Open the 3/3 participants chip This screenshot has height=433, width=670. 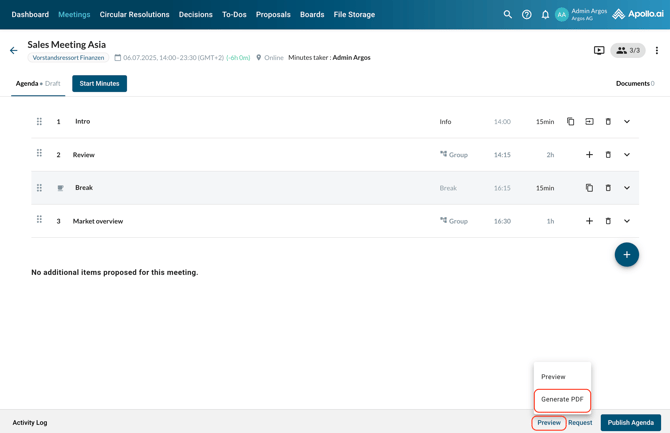pos(628,50)
